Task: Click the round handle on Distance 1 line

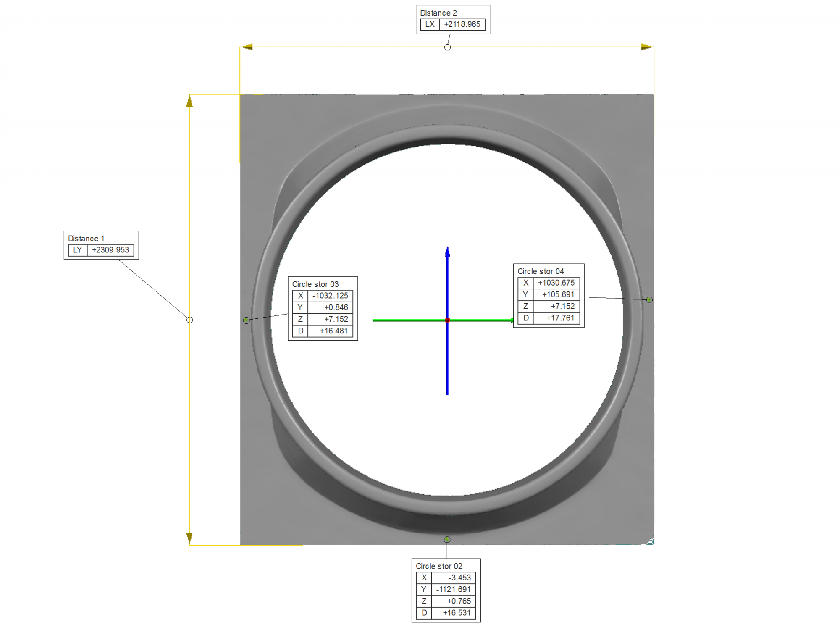Action: point(190,320)
